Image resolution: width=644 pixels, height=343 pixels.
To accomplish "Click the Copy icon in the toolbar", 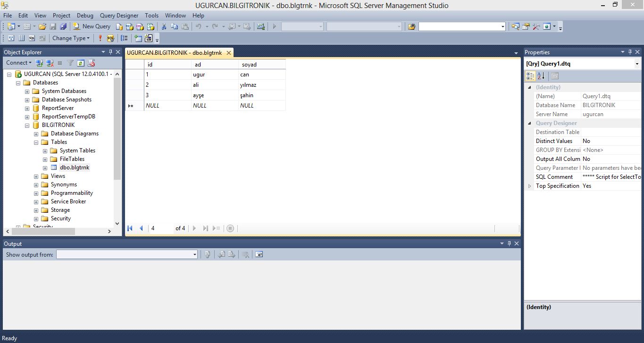I will (175, 26).
